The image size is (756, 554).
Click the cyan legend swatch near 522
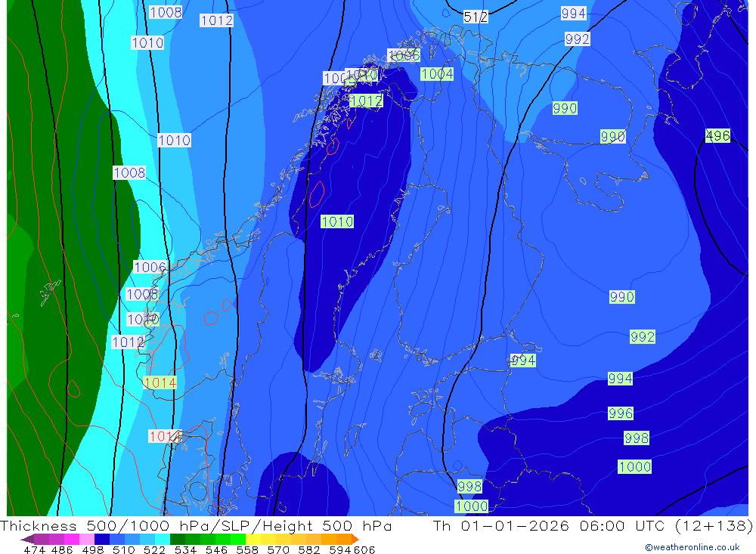click(163, 539)
